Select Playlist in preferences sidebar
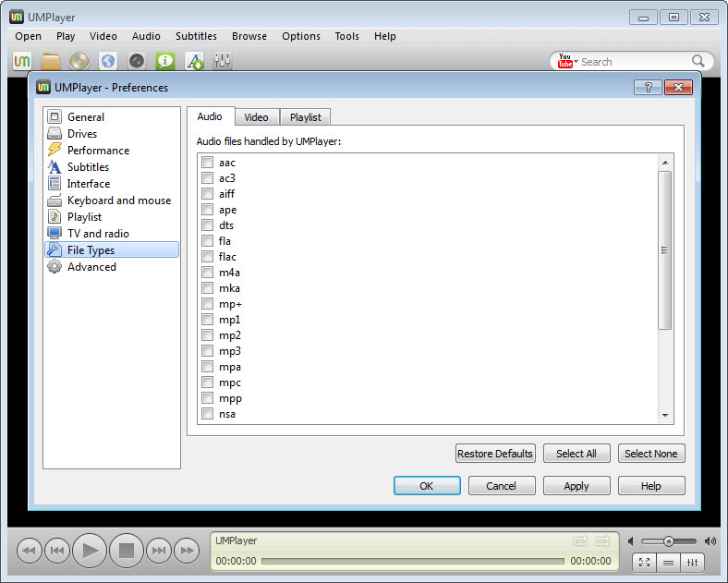This screenshot has height=583, width=728. [113, 217]
